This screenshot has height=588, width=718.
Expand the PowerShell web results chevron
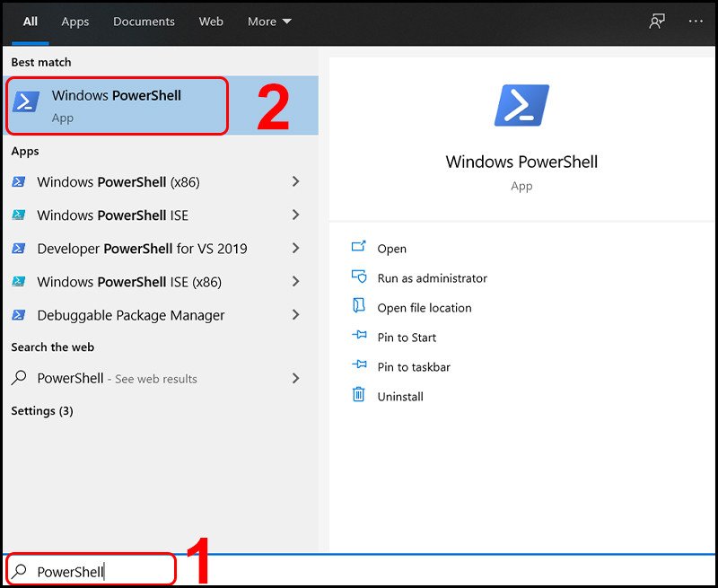click(x=295, y=378)
